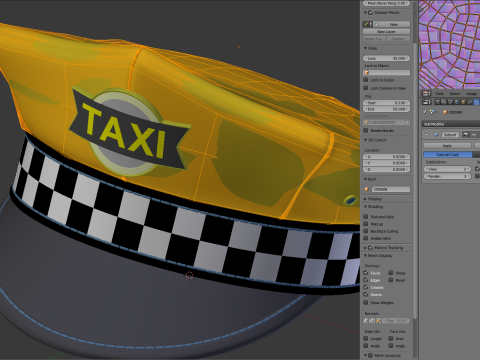Expand the Display panel
Image resolution: width=480 pixels, height=360 pixels.
tap(365, 199)
